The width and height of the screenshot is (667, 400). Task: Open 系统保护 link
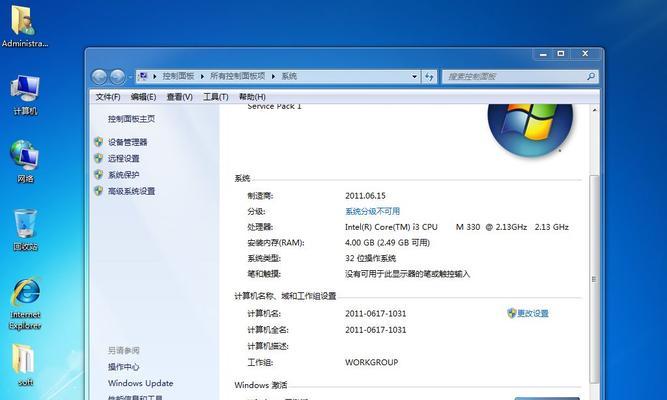124,175
